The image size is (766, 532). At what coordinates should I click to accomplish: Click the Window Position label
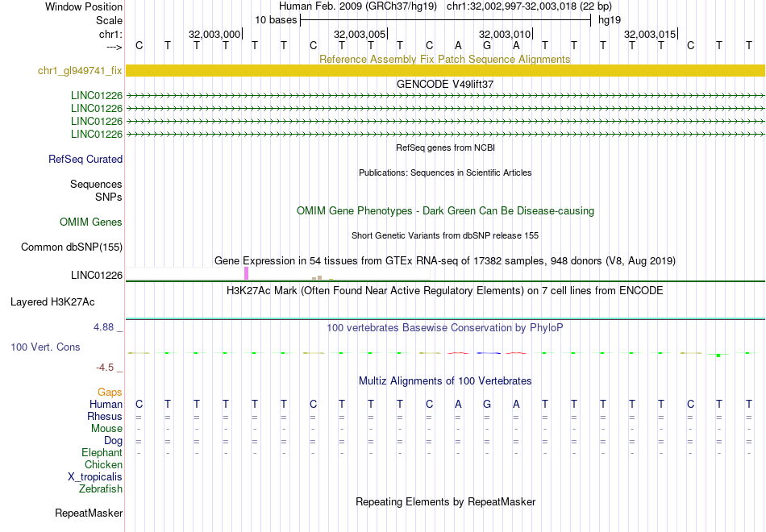(x=84, y=6)
